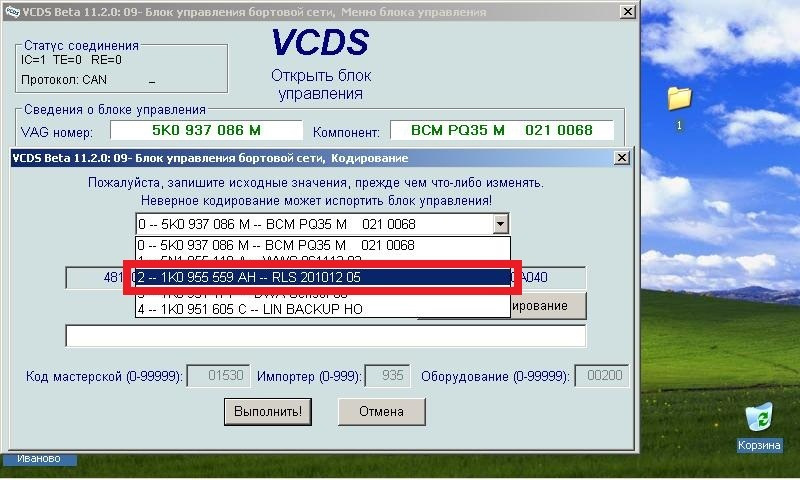Click the text Протокол: CAN

pyautogui.click(x=64, y=80)
